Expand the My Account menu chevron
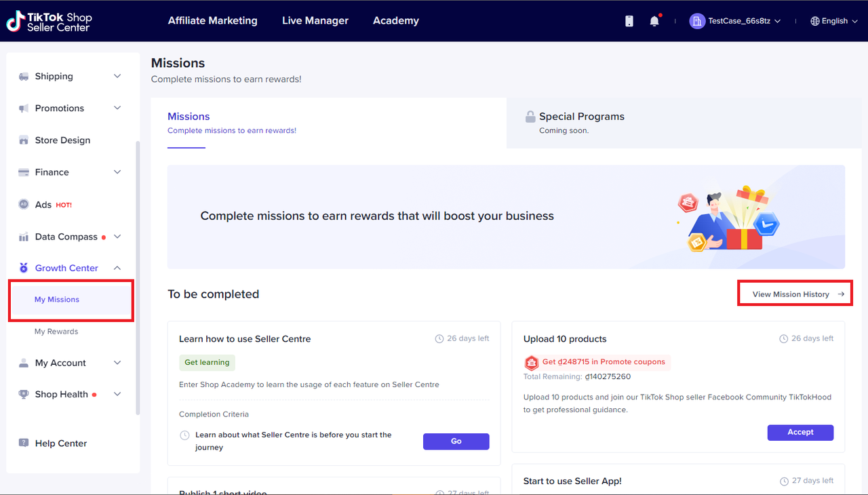The height and width of the screenshot is (495, 868). (117, 363)
